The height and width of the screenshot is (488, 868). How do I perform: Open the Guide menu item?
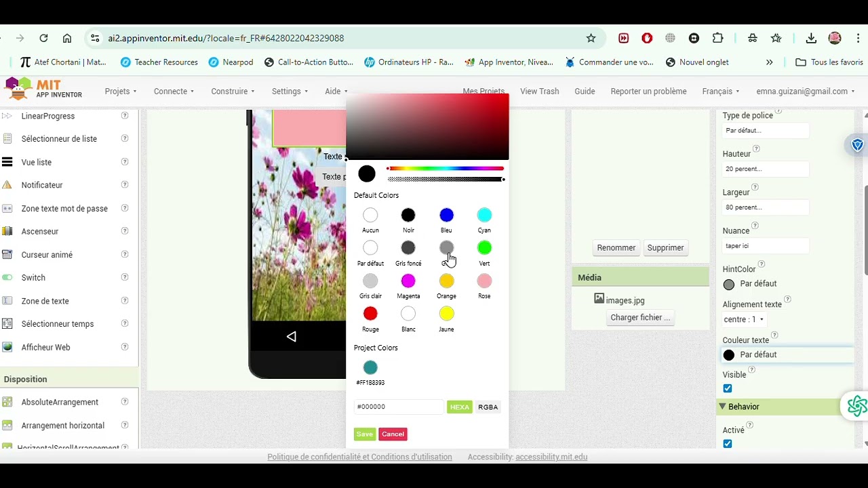click(585, 91)
